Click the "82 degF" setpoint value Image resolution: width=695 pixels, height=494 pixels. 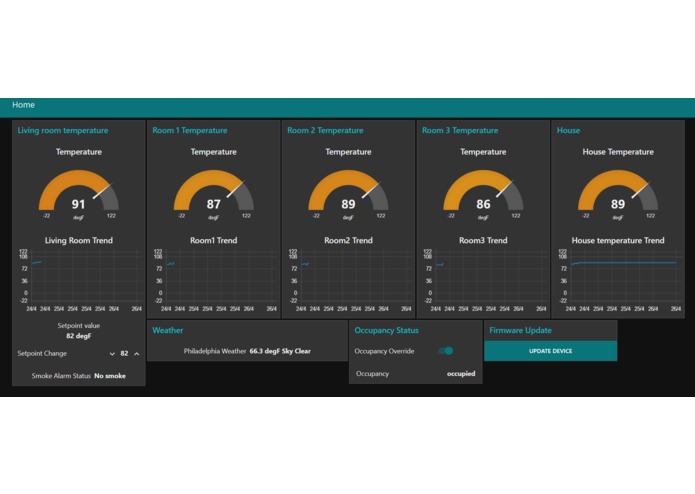tap(78, 336)
